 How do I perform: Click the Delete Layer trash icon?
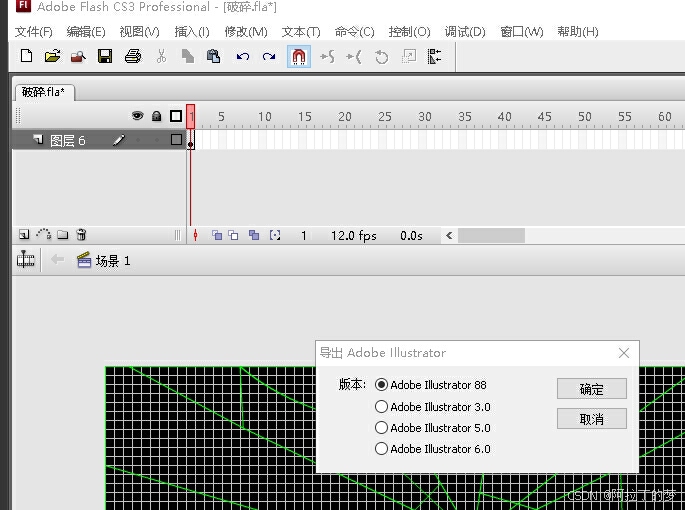(x=81, y=235)
